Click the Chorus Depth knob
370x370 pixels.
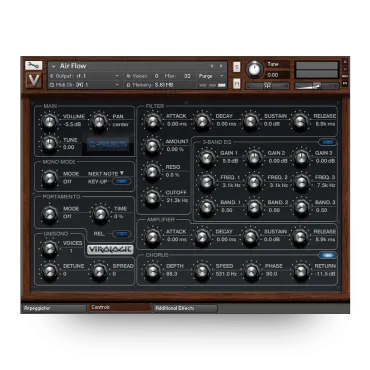point(152,271)
